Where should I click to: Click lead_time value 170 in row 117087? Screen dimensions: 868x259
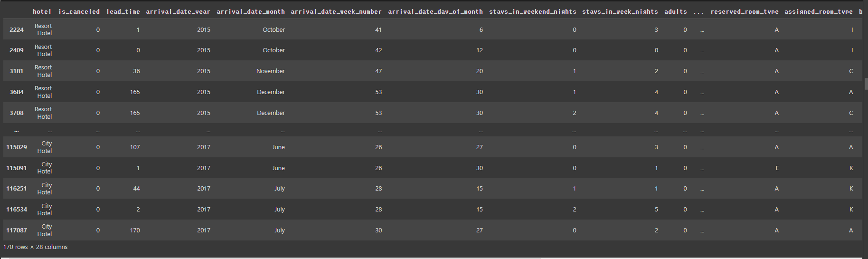(135, 230)
